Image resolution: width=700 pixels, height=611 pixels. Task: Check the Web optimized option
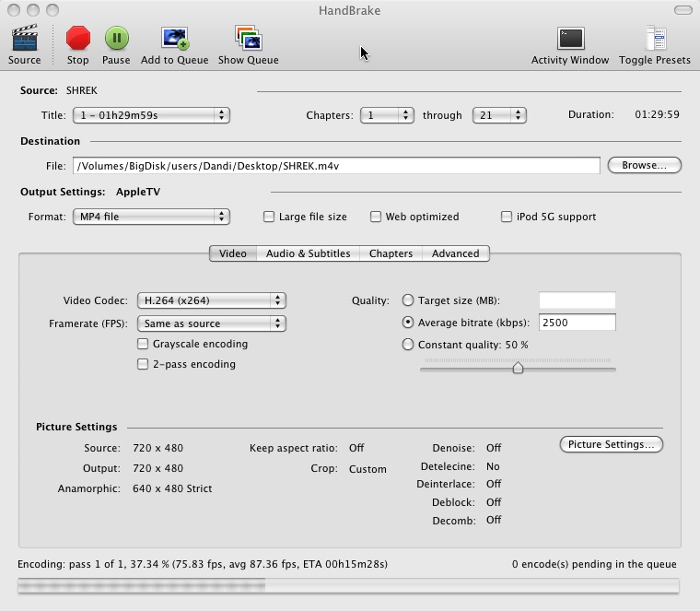coord(376,217)
